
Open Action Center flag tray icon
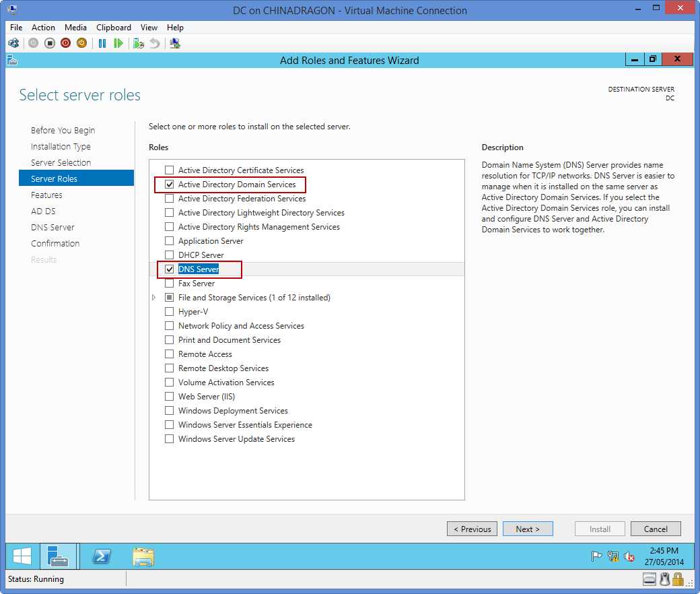click(596, 556)
